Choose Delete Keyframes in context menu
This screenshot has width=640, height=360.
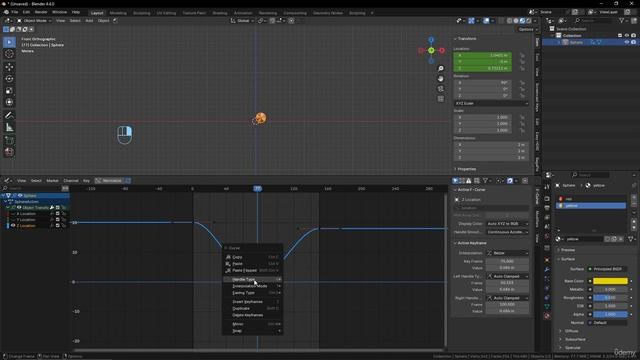pos(253,315)
